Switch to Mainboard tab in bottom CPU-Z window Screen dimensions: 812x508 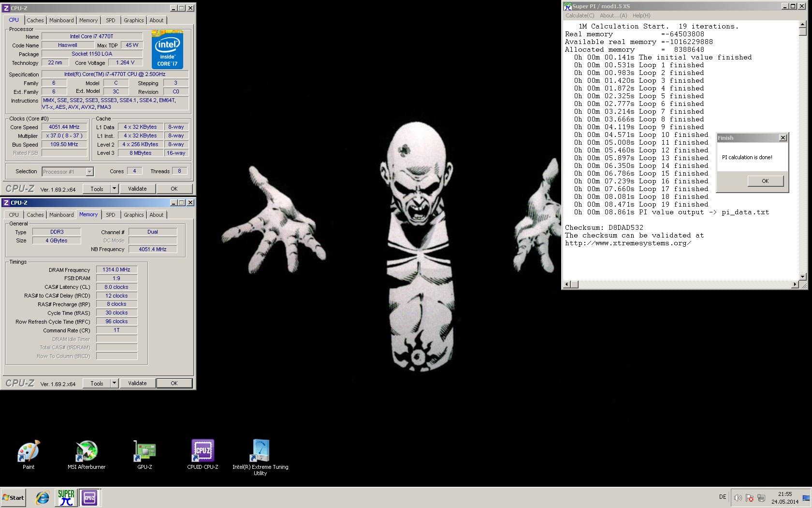61,215
